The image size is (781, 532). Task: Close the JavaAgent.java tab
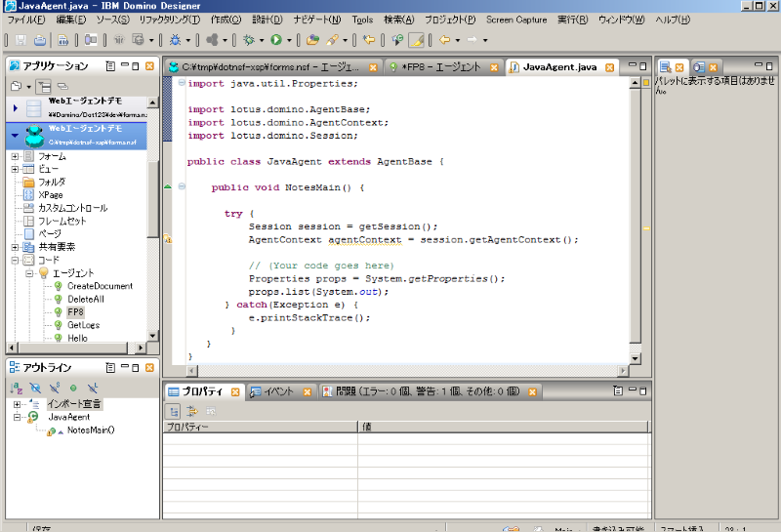coord(609,67)
